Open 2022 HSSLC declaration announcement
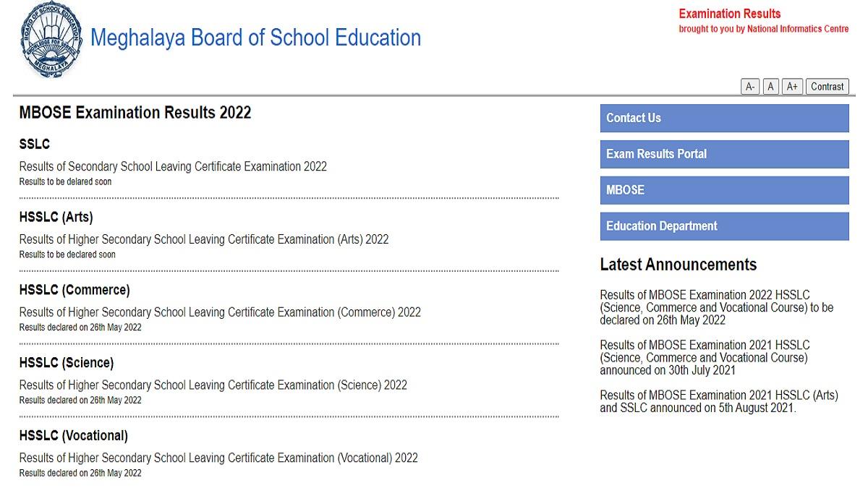 pos(716,307)
